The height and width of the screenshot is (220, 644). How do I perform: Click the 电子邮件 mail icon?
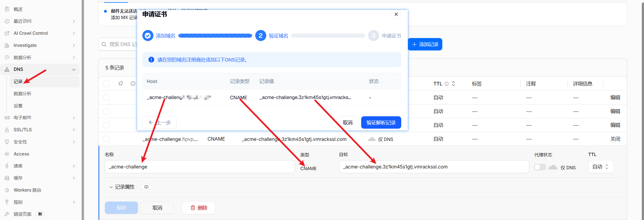tap(7, 118)
